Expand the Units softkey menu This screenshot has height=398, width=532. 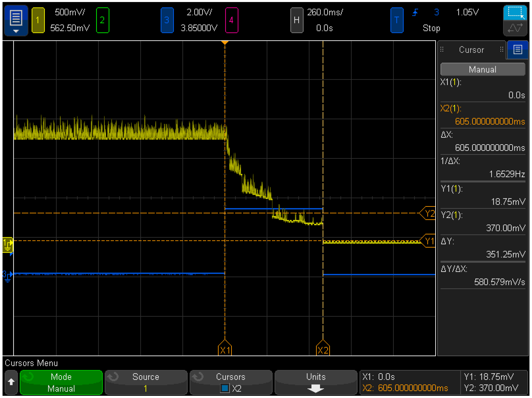pos(316,382)
